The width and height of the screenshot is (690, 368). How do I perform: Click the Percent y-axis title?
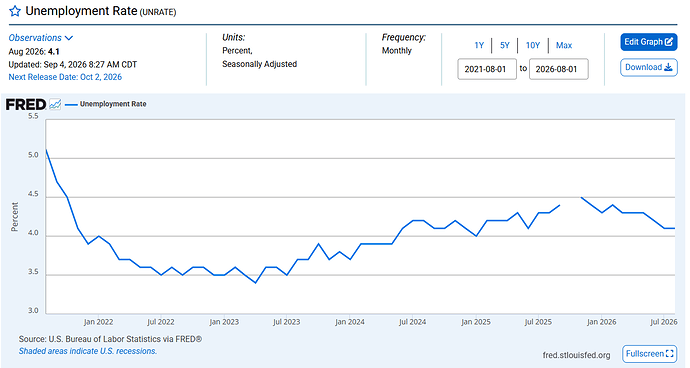15,217
